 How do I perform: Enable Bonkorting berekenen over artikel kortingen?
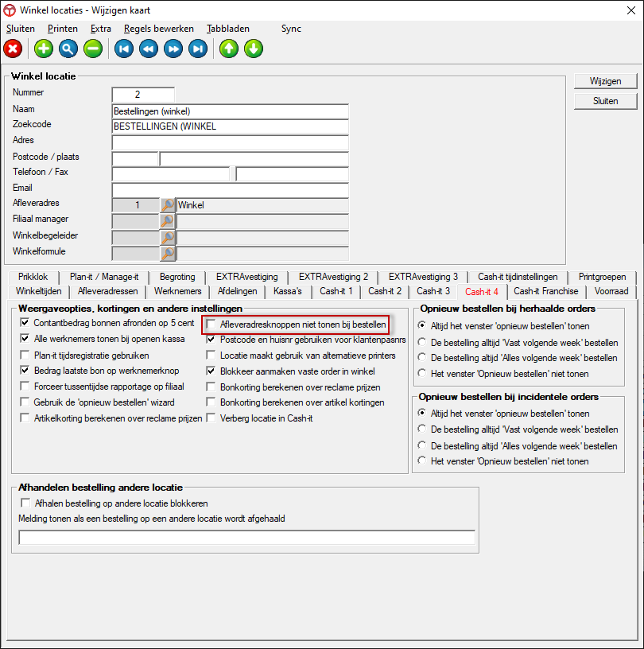pos(211,402)
